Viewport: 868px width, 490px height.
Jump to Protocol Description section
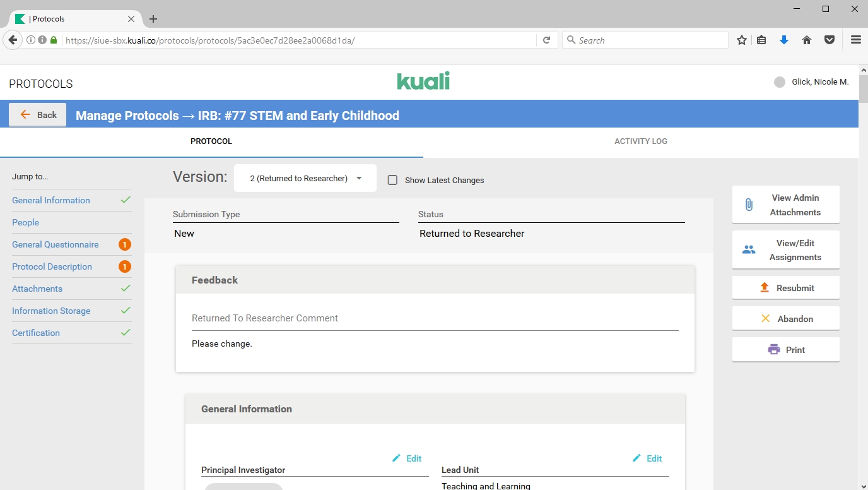pyautogui.click(x=52, y=266)
